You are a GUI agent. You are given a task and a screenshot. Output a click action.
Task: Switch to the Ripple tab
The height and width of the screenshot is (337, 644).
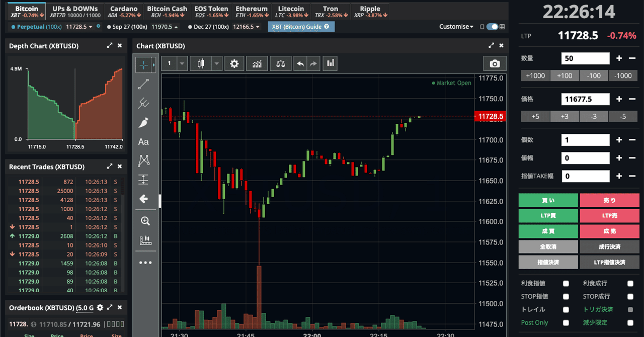(x=370, y=12)
